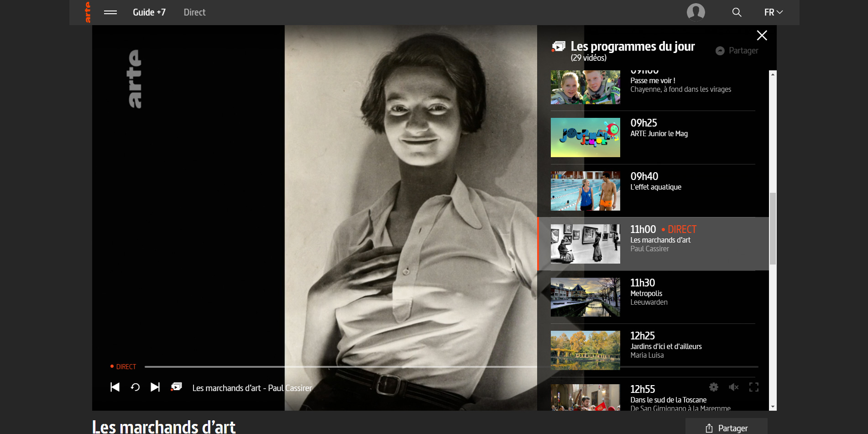Open Jardins d'ici et d'ailleurs thumbnail
Screen dimensions: 868x434
click(x=586, y=350)
